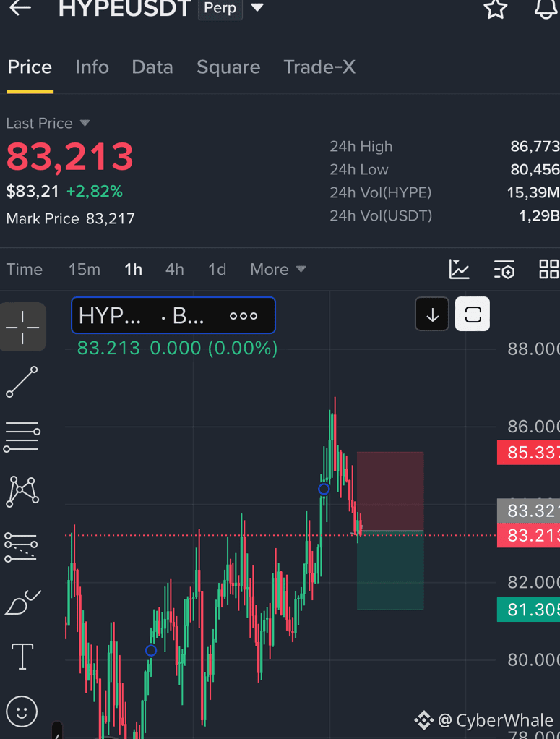Select the Text annotation tool
This screenshot has height=739, width=560.
22,657
